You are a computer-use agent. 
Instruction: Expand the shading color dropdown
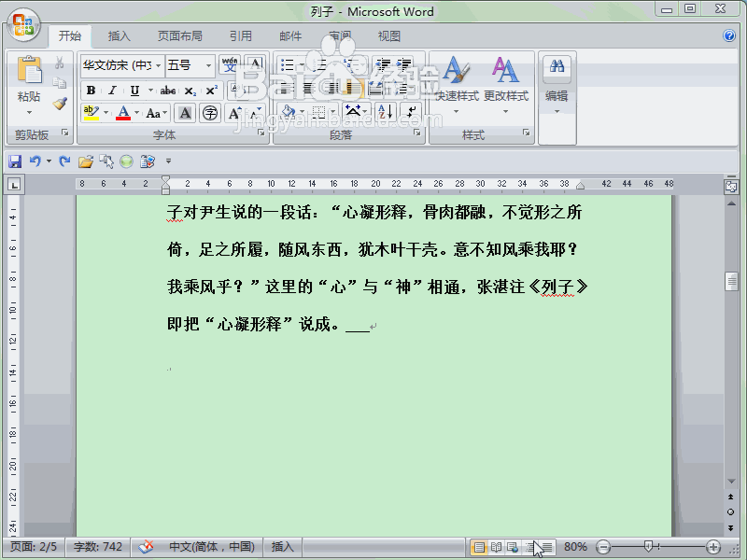point(302,112)
